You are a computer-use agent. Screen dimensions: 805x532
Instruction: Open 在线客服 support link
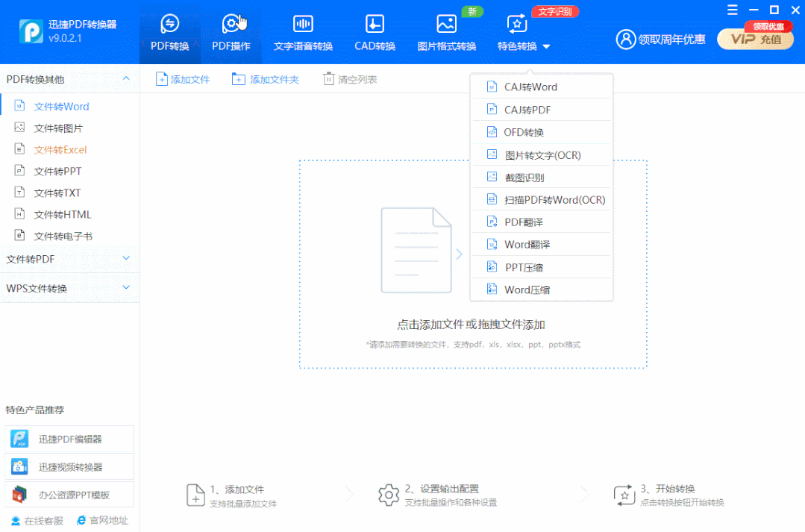(37, 521)
